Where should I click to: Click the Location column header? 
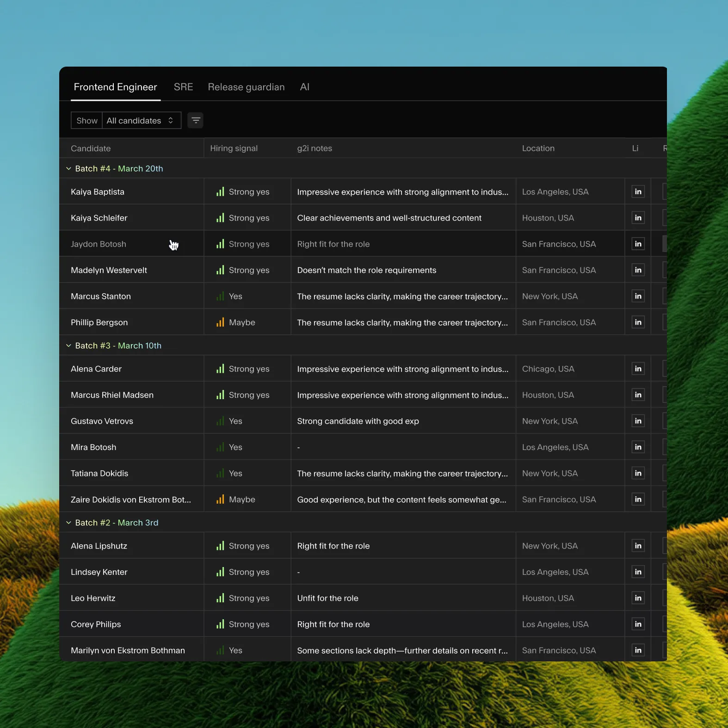click(538, 148)
